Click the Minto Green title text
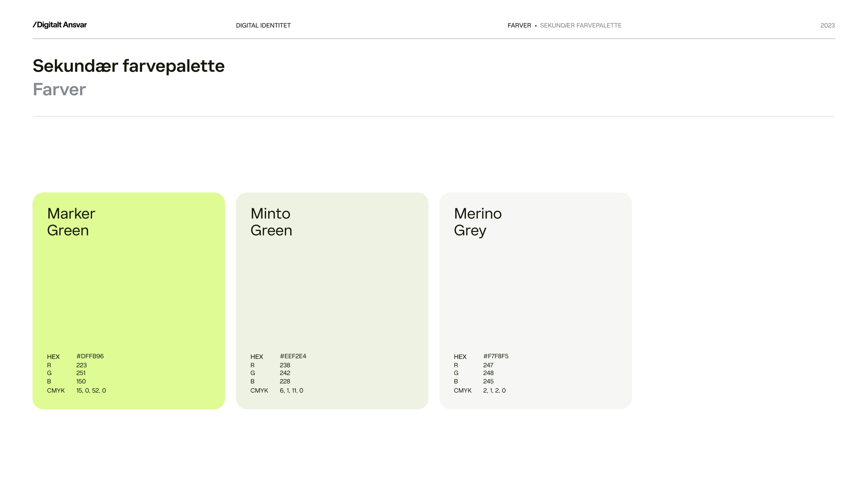The height and width of the screenshot is (488, 868). coord(271,222)
